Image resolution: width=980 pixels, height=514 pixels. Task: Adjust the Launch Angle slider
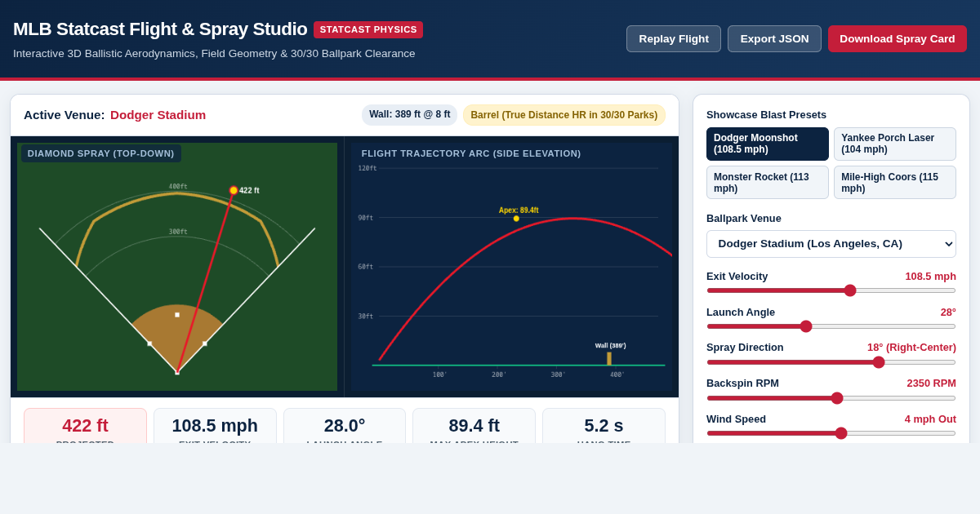[831, 326]
